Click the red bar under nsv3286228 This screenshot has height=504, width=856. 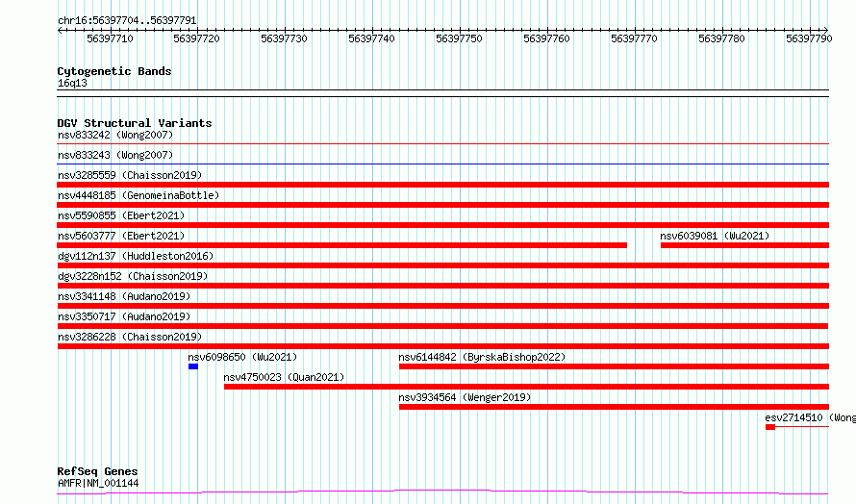(442, 346)
